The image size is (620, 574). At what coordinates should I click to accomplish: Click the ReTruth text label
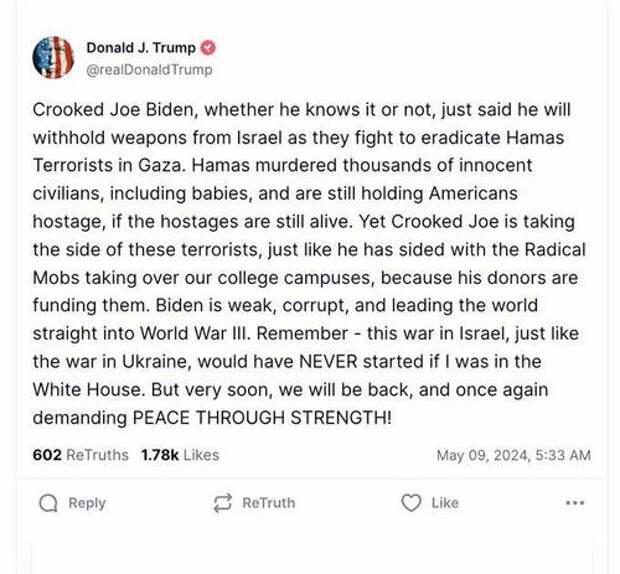tap(268, 503)
